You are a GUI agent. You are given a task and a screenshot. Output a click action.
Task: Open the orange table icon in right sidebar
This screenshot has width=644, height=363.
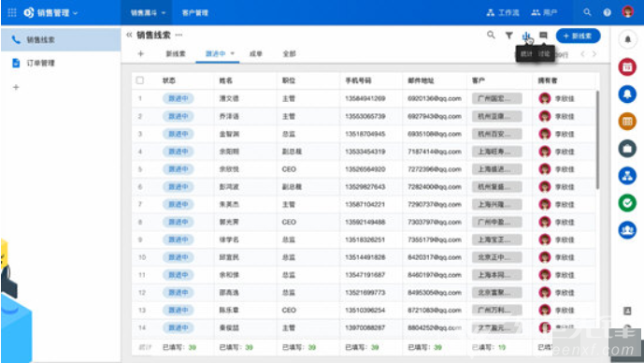tap(627, 122)
